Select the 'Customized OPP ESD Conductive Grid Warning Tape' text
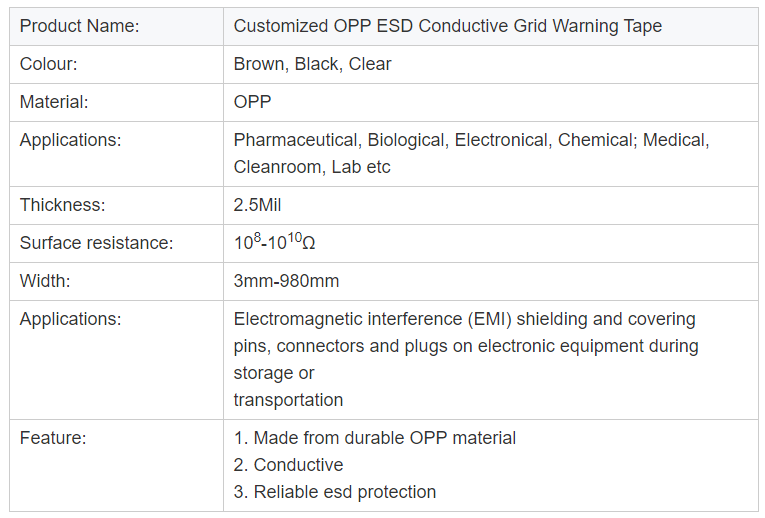This screenshot has height=518, width=765. [x=447, y=26]
